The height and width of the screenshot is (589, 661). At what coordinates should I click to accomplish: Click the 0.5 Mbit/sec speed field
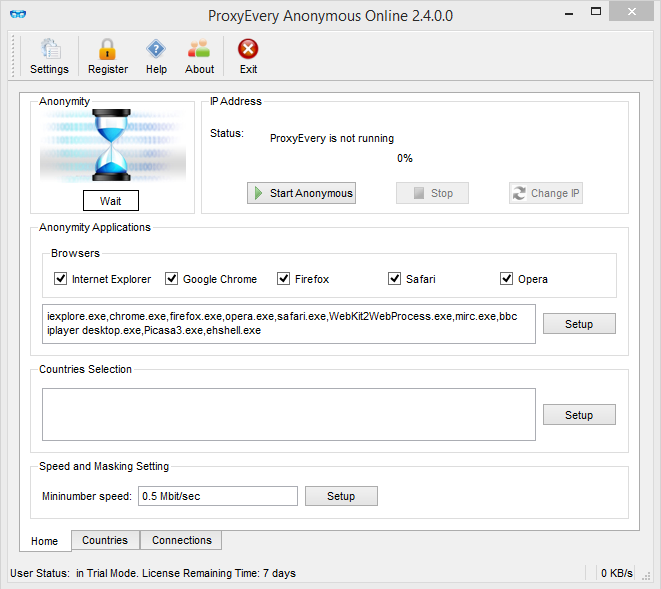tap(218, 496)
